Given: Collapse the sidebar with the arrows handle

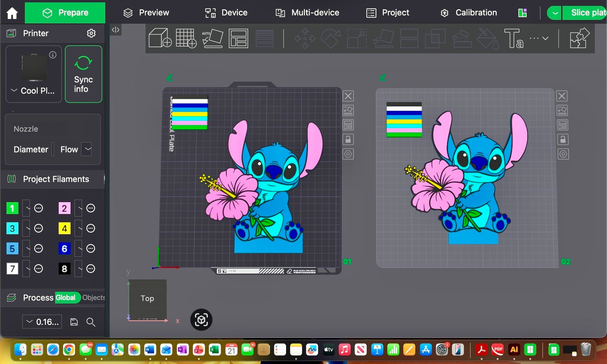Looking at the screenshot, I should click(115, 30).
